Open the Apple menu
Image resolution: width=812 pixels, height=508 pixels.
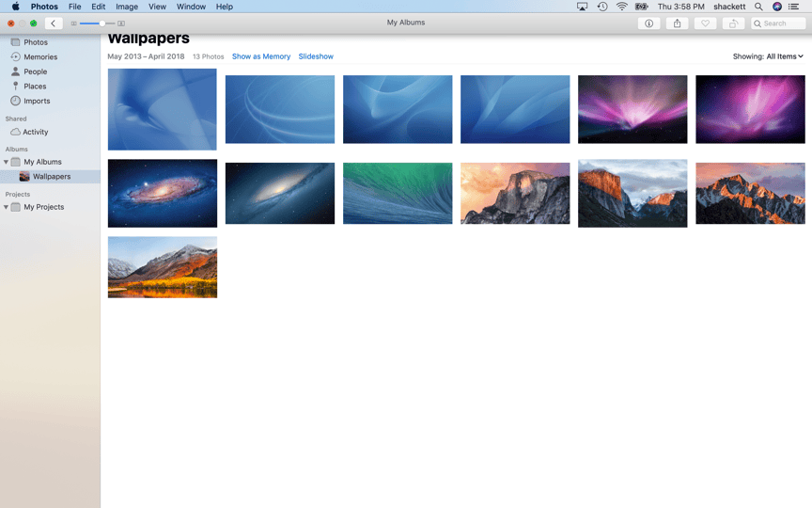[x=16, y=7]
